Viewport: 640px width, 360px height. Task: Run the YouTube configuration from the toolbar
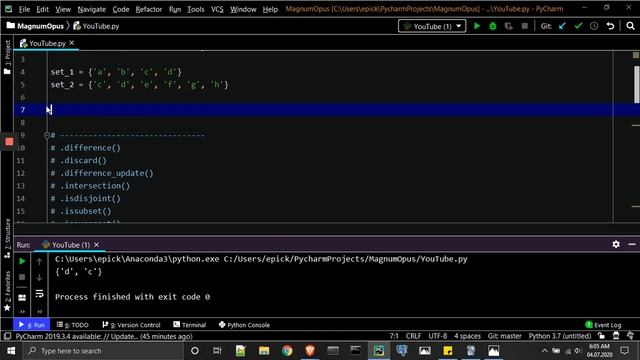point(477,26)
